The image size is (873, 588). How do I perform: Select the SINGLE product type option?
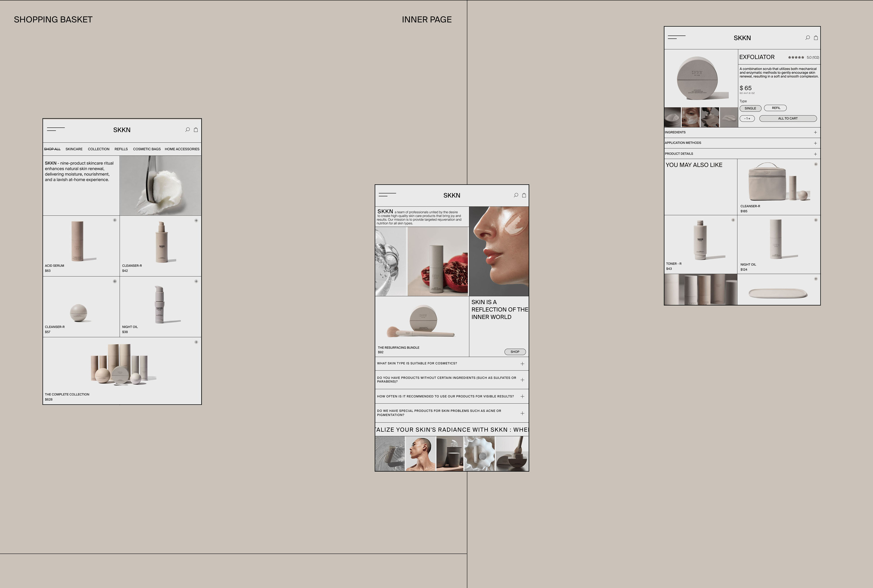(751, 108)
